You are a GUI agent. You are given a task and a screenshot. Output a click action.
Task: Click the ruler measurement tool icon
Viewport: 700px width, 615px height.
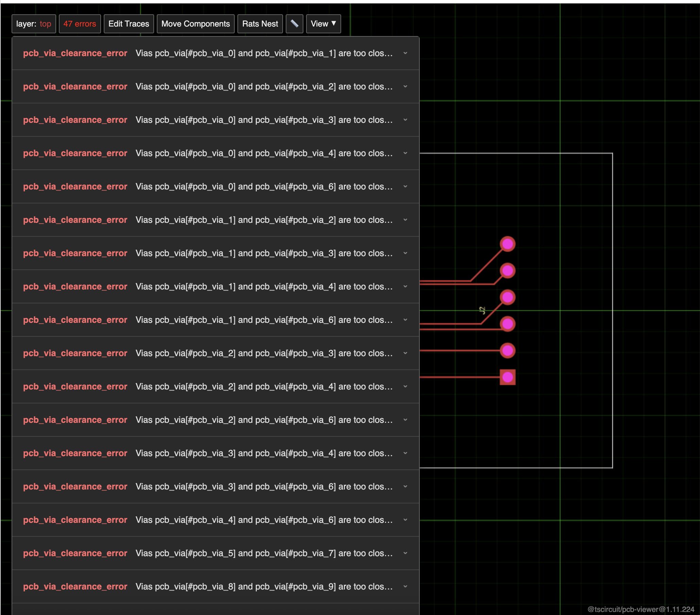(294, 23)
